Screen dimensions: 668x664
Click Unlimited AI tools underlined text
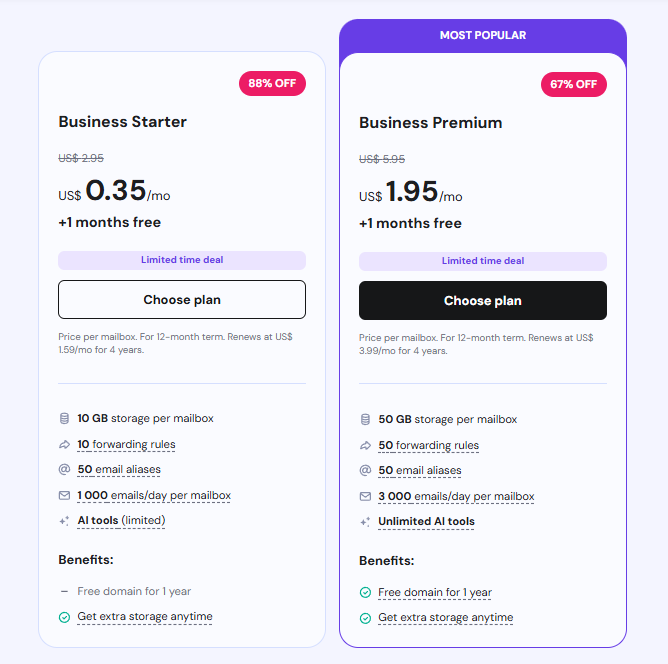pos(426,522)
